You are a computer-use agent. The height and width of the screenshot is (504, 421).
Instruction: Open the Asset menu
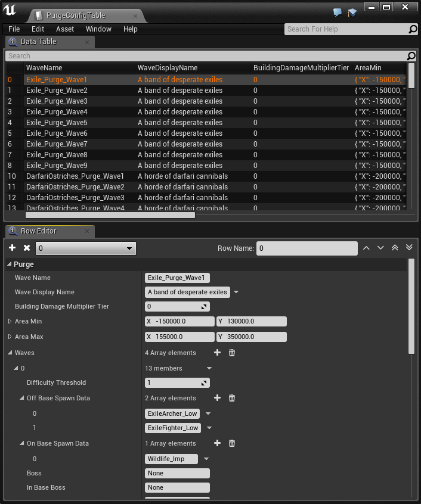click(65, 29)
